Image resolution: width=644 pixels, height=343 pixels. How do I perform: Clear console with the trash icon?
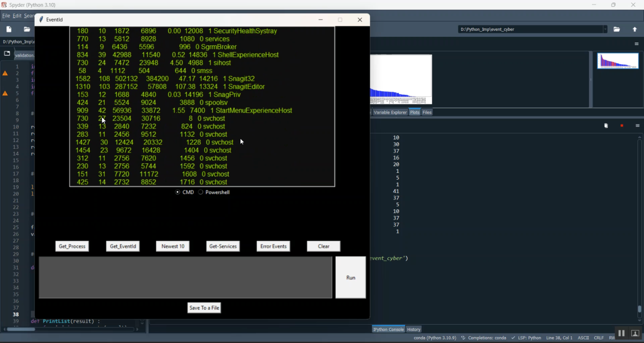coord(606,126)
